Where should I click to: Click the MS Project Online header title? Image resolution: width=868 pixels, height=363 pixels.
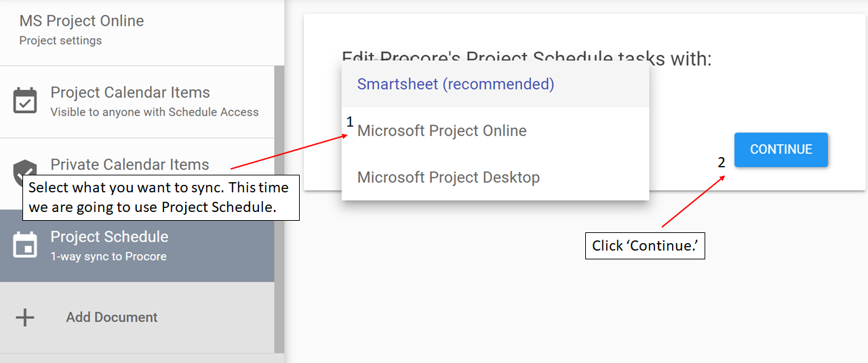pos(81,21)
